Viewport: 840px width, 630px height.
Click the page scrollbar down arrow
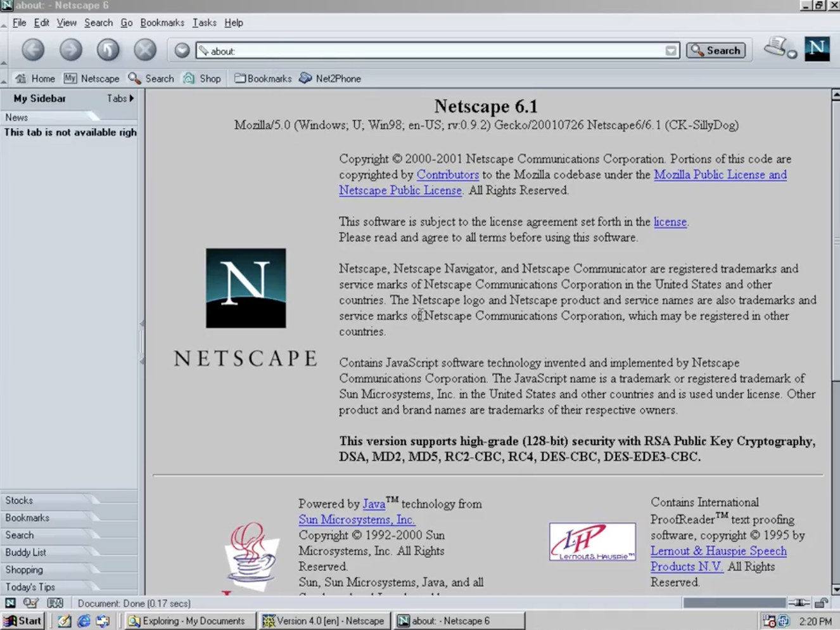tap(836, 589)
